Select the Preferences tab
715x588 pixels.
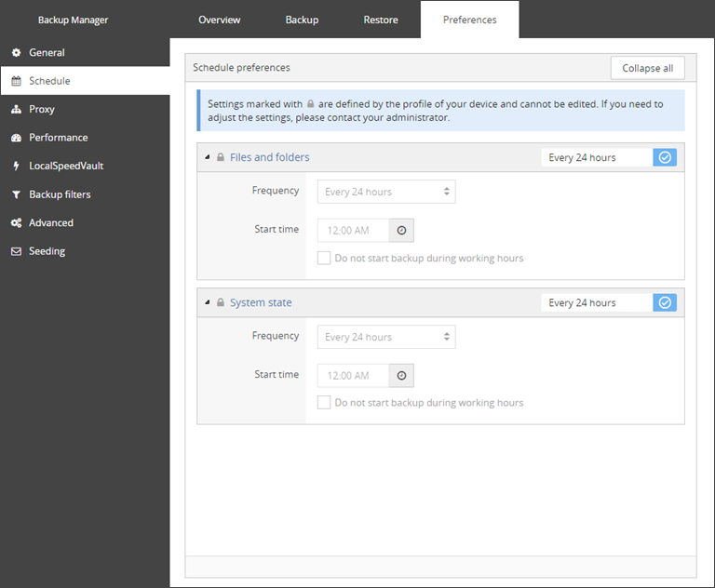pyautogui.click(x=469, y=20)
